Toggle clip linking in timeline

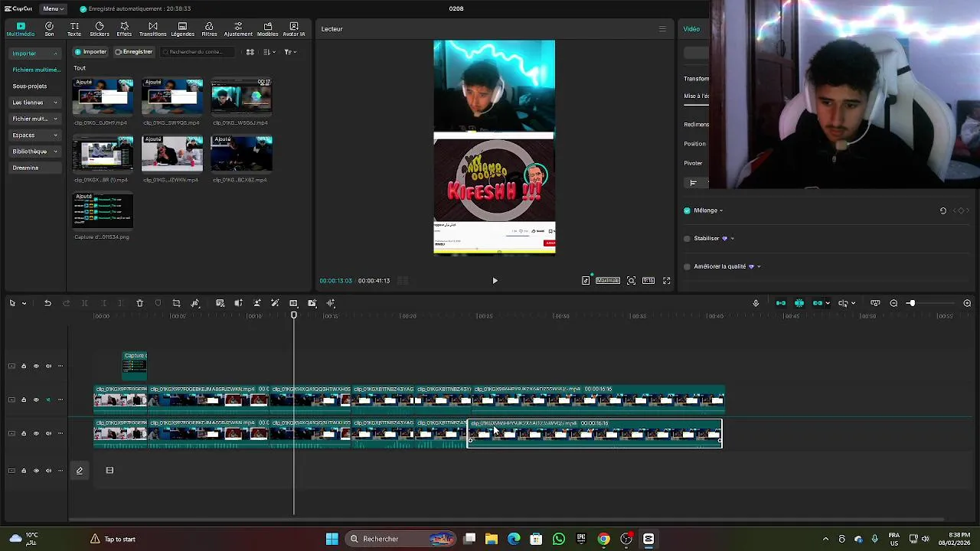click(818, 304)
